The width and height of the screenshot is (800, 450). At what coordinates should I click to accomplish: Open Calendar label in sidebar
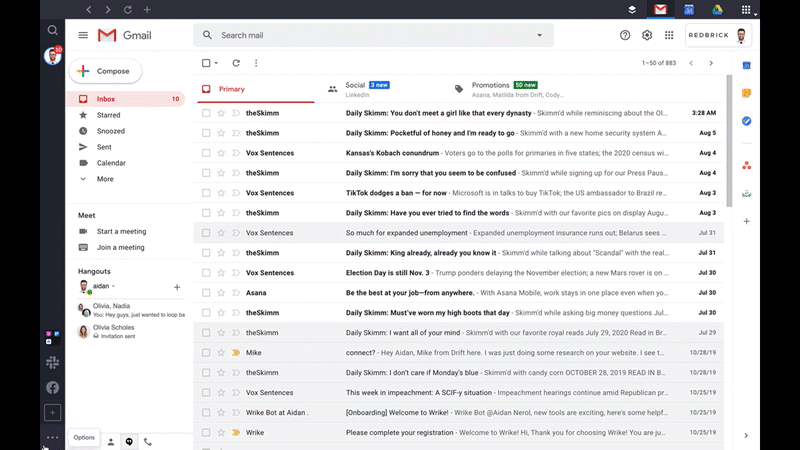click(x=111, y=163)
